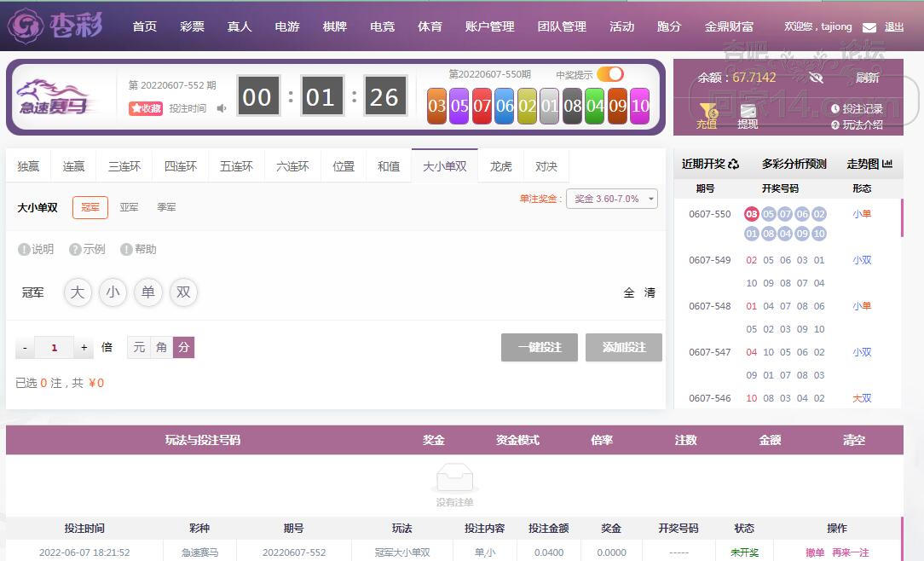Increase the multiplier with the plus stepper

point(83,347)
